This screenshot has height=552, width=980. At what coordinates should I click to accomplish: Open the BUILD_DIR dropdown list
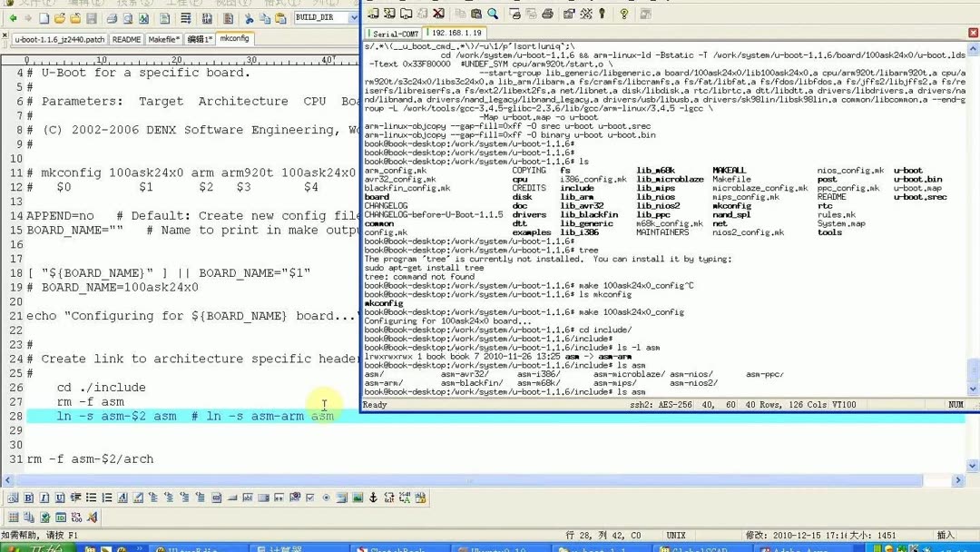(353, 16)
